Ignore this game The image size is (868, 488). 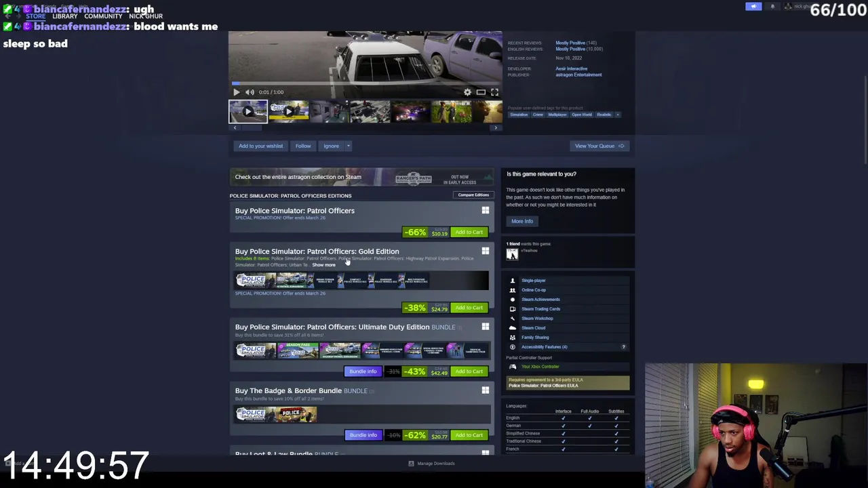pyautogui.click(x=331, y=146)
